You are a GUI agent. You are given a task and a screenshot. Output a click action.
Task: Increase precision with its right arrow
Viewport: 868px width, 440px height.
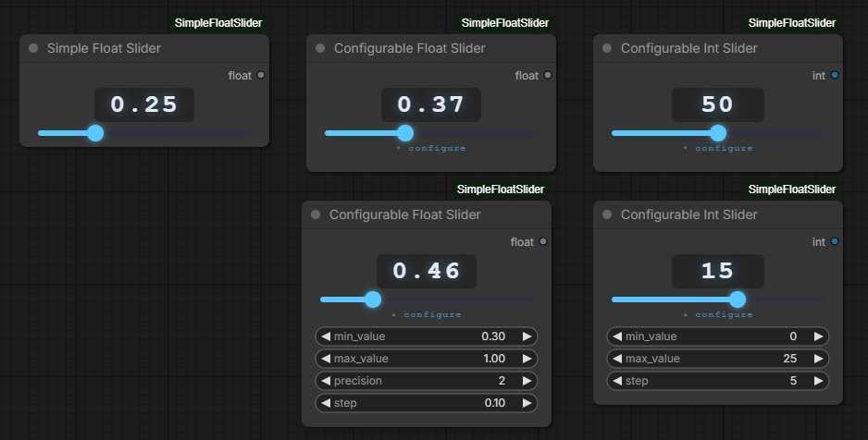527,381
